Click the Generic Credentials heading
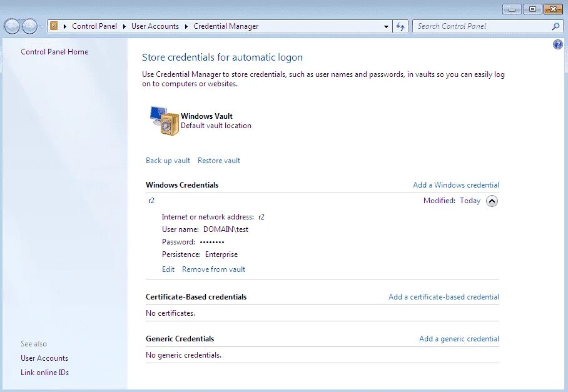Image resolution: width=568 pixels, height=392 pixels. [x=180, y=339]
